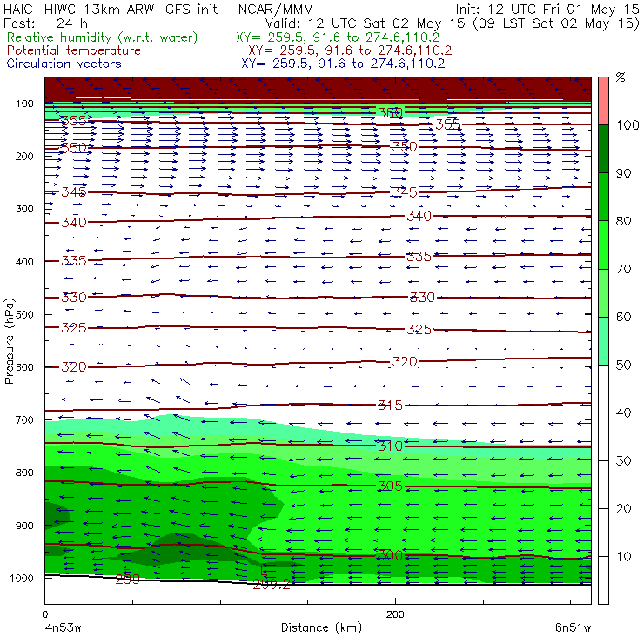The height and width of the screenshot is (644, 644).
Task: Click 'Valid: 12 UTC Sat 02 May 15' text
Action: [367, 23]
